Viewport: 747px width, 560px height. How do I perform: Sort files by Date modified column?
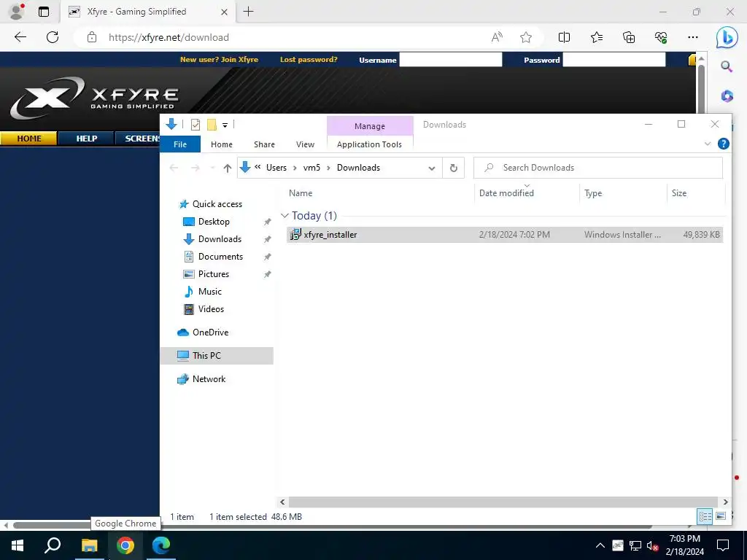[x=506, y=192]
